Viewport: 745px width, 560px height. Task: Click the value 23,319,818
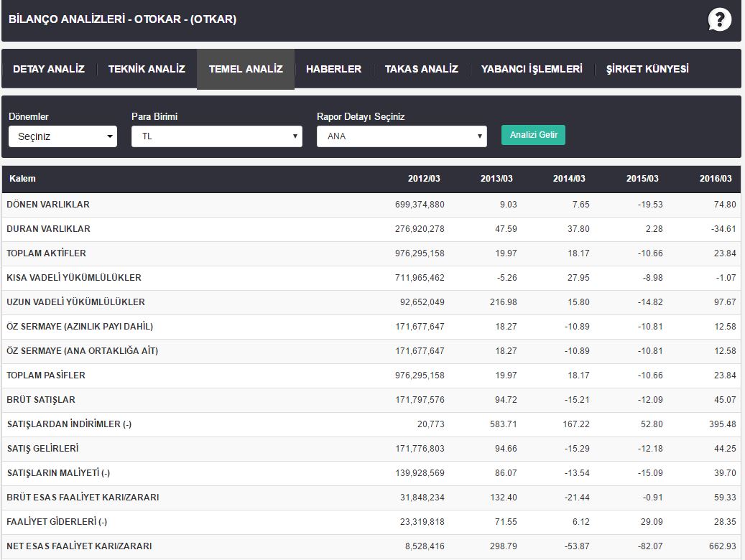[x=422, y=522]
